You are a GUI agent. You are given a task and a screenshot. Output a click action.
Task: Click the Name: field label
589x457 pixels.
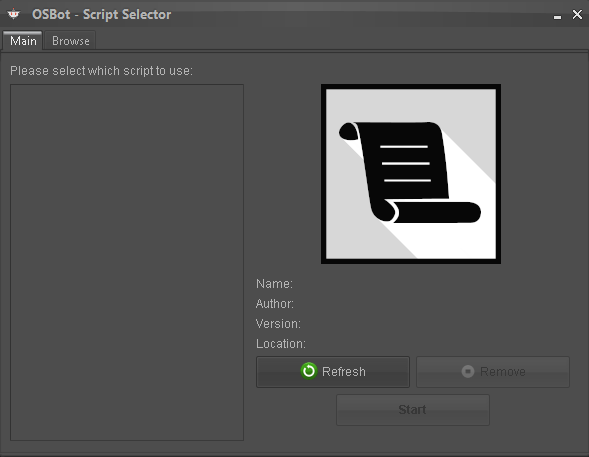[274, 284]
